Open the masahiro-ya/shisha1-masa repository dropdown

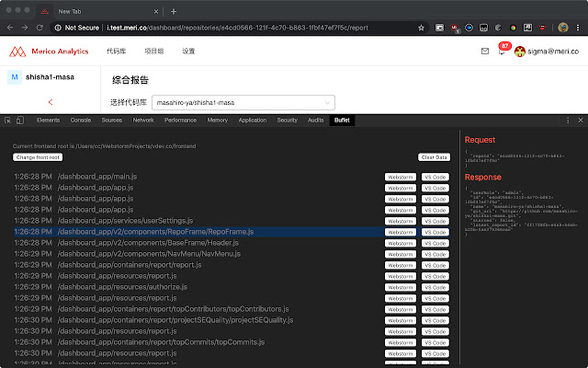[x=243, y=102]
